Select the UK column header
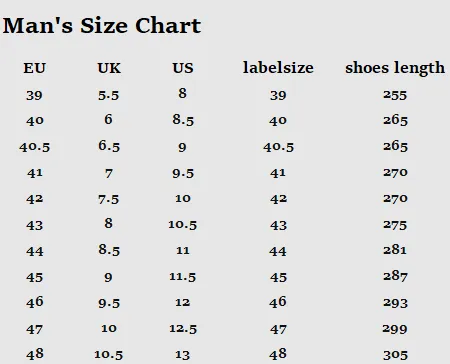Viewport: 450px width, 364px height. click(109, 68)
